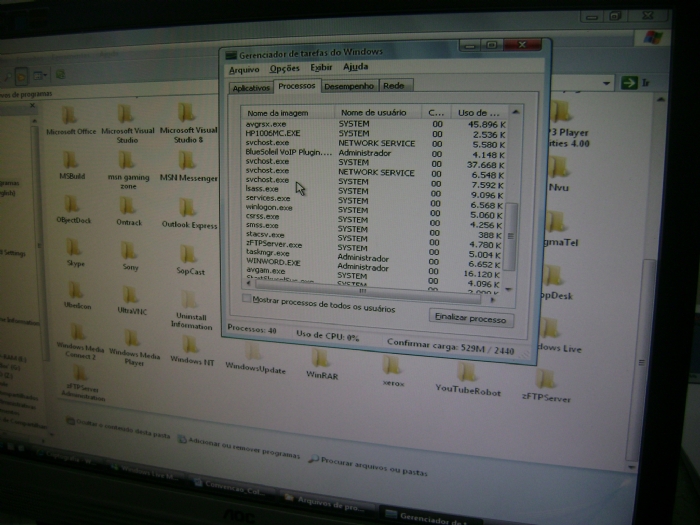Open the zFTPServer Administration folder
The image size is (700, 525).
coord(82,383)
